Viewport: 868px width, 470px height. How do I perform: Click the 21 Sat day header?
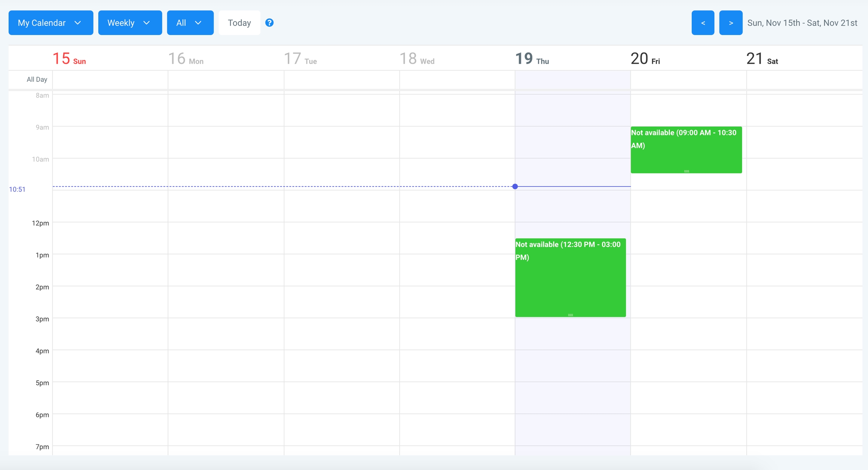tap(762, 59)
